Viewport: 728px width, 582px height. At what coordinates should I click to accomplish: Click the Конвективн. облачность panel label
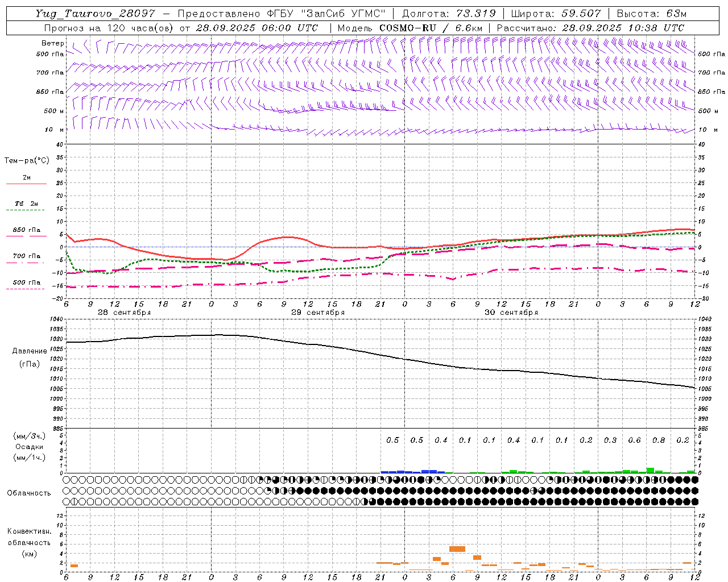29,542
